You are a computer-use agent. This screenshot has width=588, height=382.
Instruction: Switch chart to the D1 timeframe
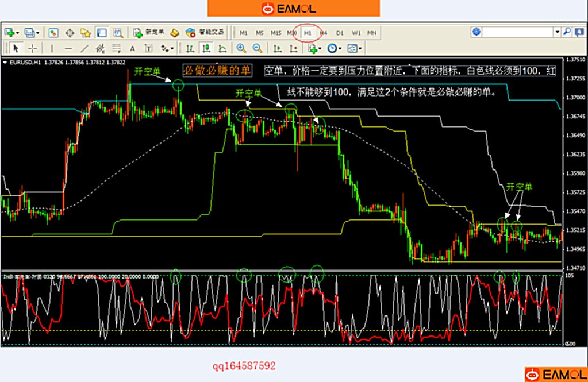[x=340, y=33]
